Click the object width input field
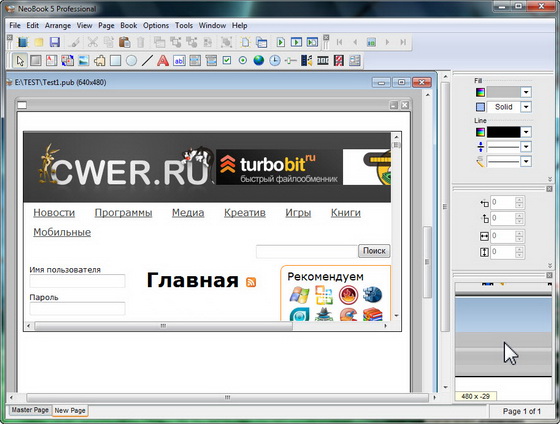This screenshot has height=424, width=560. (503, 236)
